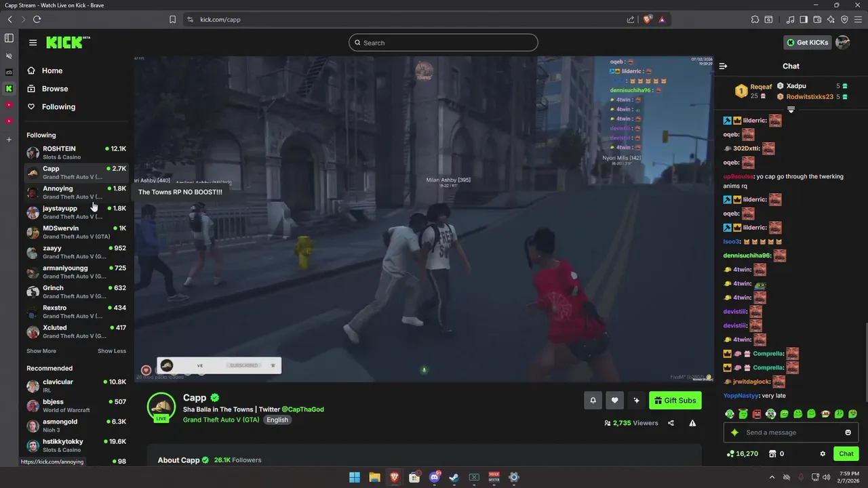Viewport: 868px width, 488px height.
Task: Open recommended asmongold channel
Action: click(76, 426)
